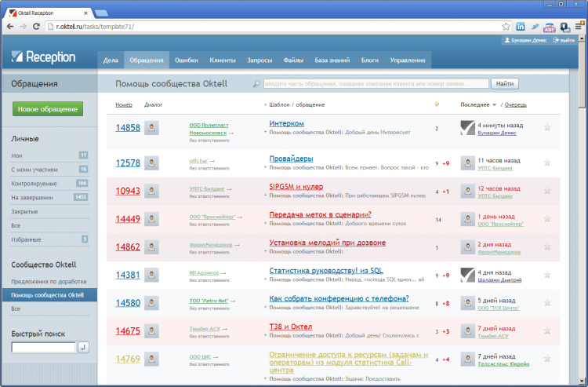
Task: Bookmark this page with the star icon
Action: point(504,26)
